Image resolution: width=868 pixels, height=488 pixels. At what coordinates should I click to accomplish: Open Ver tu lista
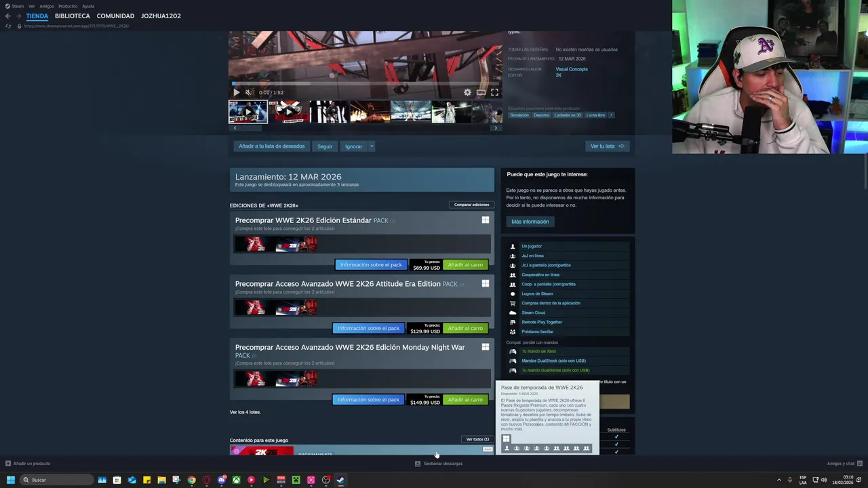607,146
